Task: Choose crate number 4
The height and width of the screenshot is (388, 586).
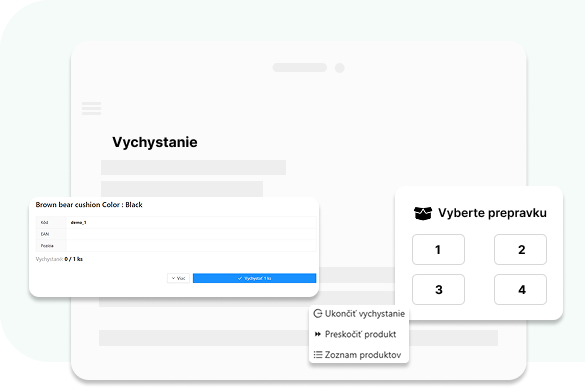Action: 521,290
